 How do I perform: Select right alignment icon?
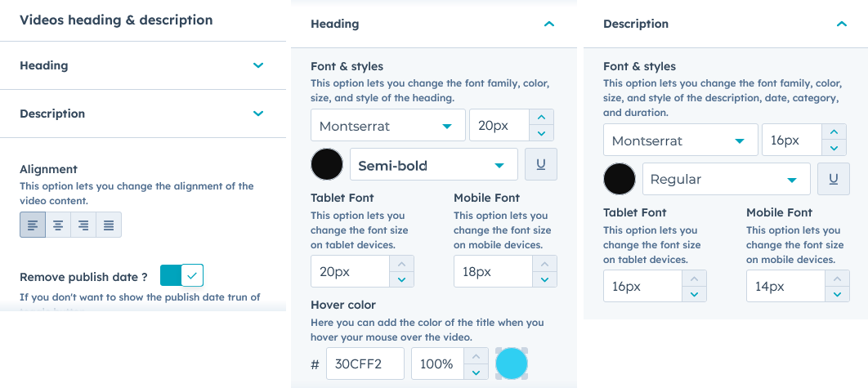83,225
